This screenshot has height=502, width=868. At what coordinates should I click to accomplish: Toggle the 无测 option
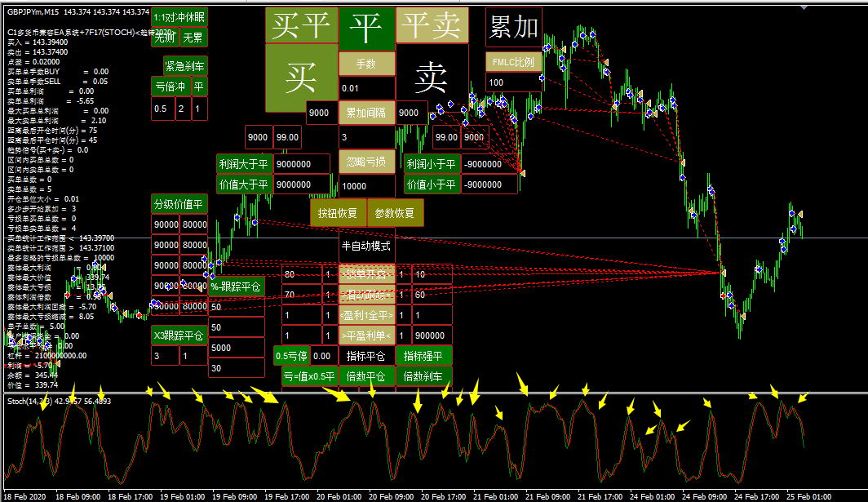click(x=165, y=37)
